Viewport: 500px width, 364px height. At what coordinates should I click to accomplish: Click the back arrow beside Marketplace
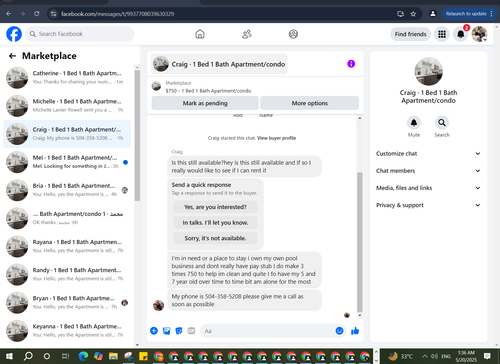(x=12, y=56)
